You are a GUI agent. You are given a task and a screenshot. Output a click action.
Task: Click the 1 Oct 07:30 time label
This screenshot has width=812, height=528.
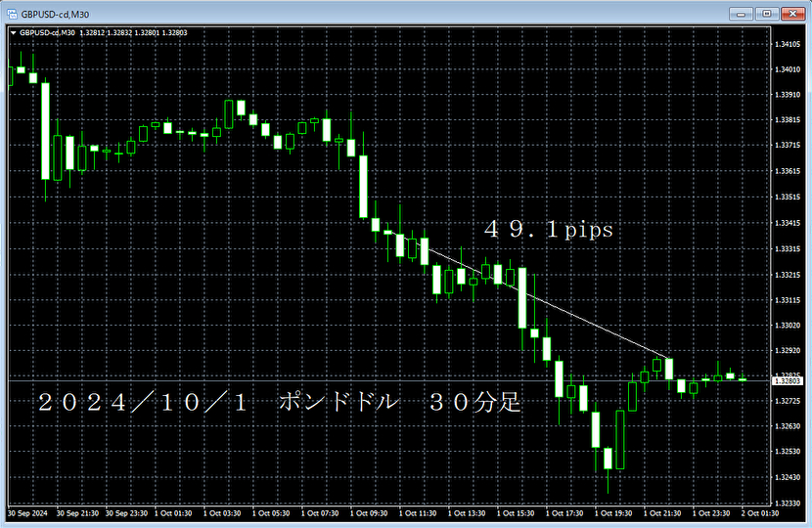click(320, 513)
